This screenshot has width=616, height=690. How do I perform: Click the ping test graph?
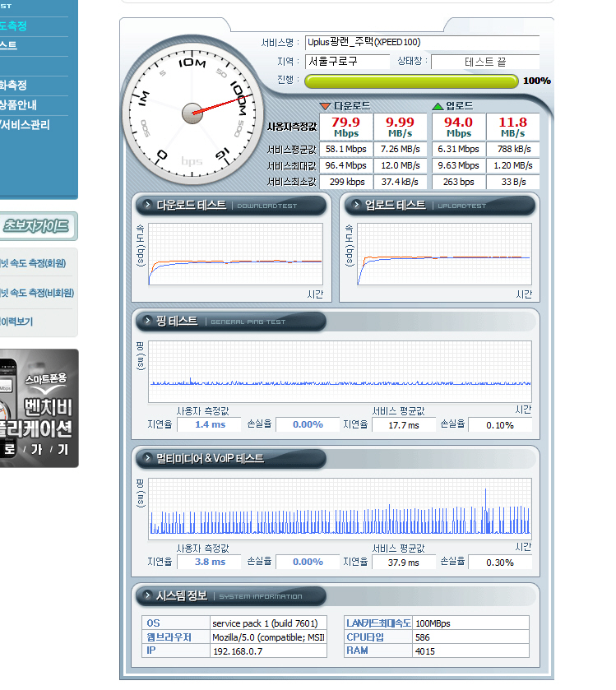coord(340,372)
